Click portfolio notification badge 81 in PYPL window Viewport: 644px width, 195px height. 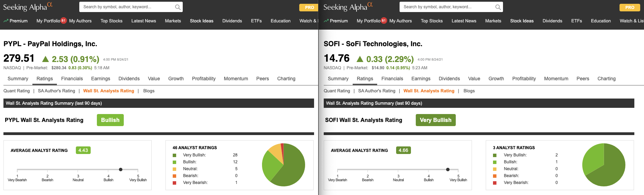(63, 21)
